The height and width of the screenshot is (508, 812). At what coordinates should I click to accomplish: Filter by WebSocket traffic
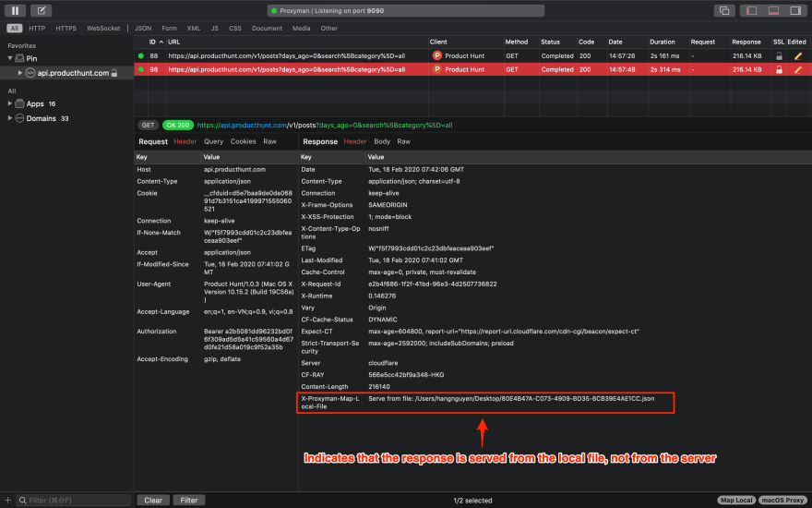103,28
